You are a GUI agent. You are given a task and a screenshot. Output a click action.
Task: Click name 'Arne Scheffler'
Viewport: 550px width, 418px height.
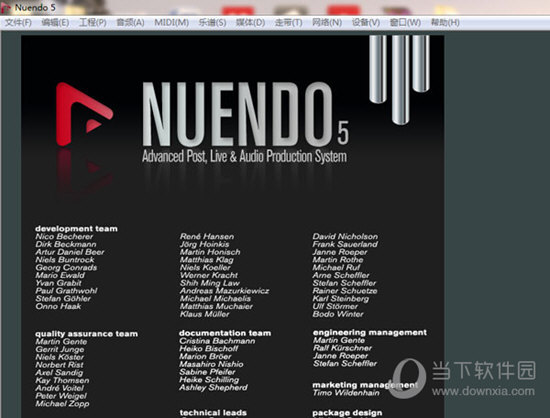click(x=341, y=275)
